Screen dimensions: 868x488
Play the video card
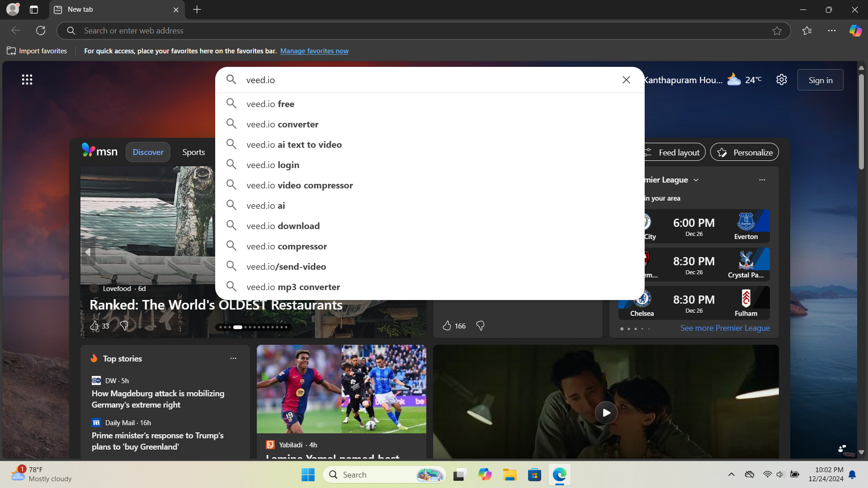(606, 413)
